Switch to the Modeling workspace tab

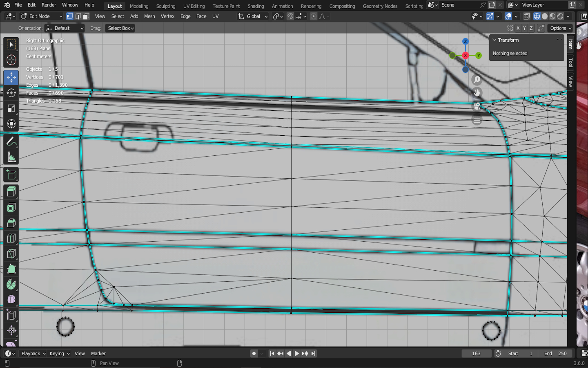(x=139, y=6)
